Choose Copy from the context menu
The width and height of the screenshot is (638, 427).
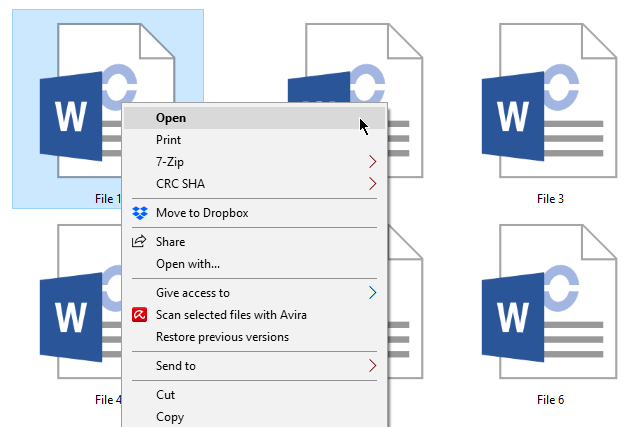(x=254, y=417)
